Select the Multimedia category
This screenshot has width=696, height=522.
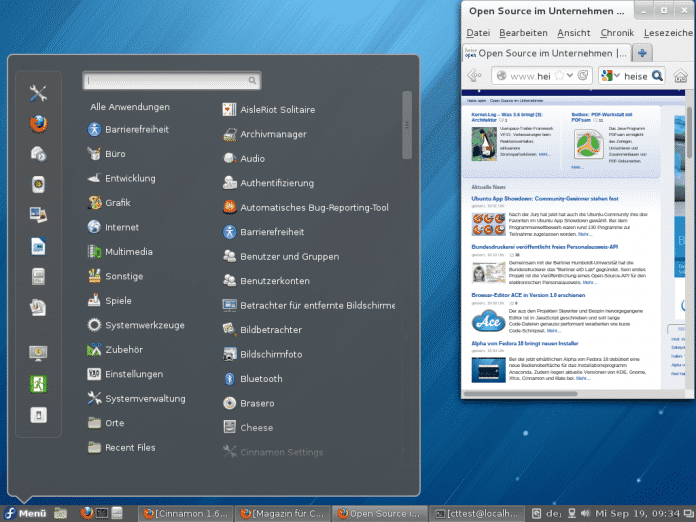[128, 252]
